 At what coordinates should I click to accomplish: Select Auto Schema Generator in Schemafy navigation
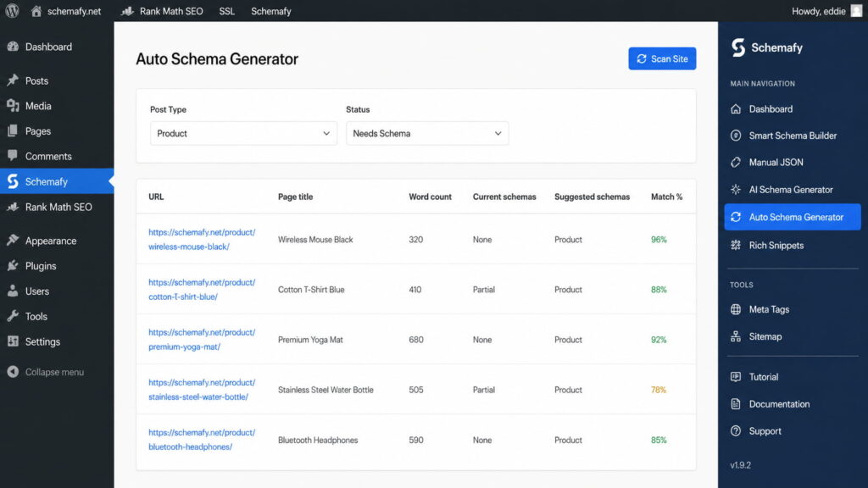[x=793, y=217]
